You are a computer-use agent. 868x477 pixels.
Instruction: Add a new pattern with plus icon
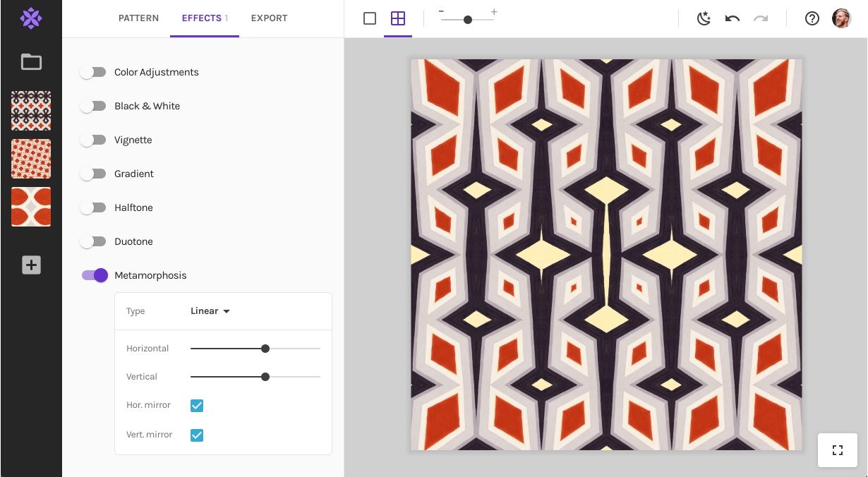[x=31, y=265]
